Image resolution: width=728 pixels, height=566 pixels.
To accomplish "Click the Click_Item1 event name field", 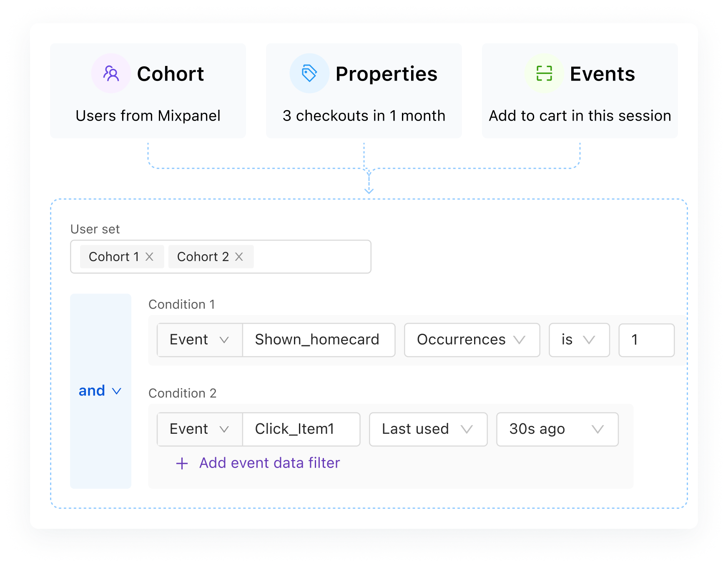I will 301,429.
